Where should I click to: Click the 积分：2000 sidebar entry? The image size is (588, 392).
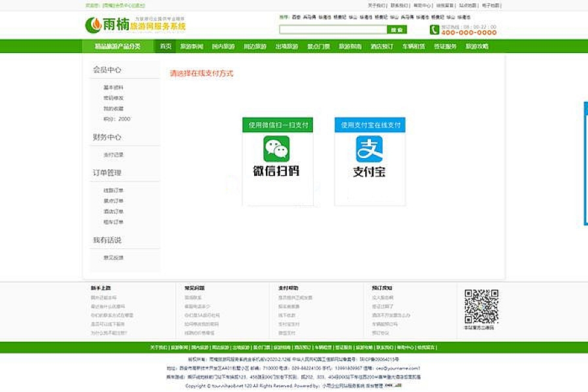[117, 119]
